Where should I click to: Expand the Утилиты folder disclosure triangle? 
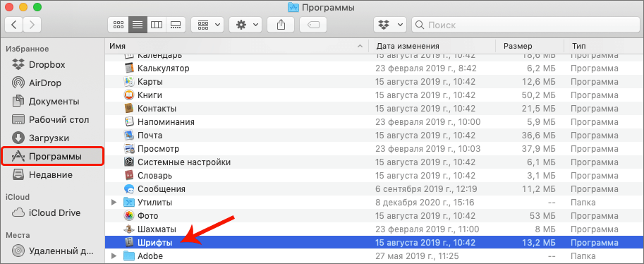[114, 203]
